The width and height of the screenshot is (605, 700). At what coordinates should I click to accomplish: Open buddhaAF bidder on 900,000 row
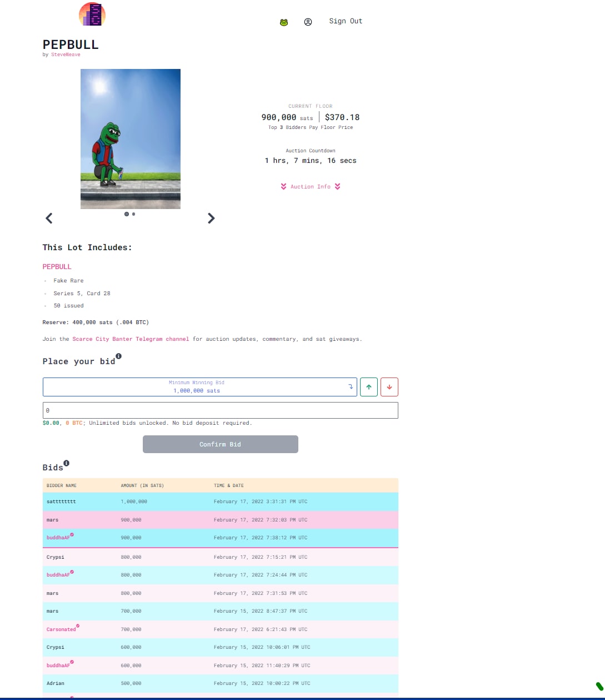click(58, 538)
